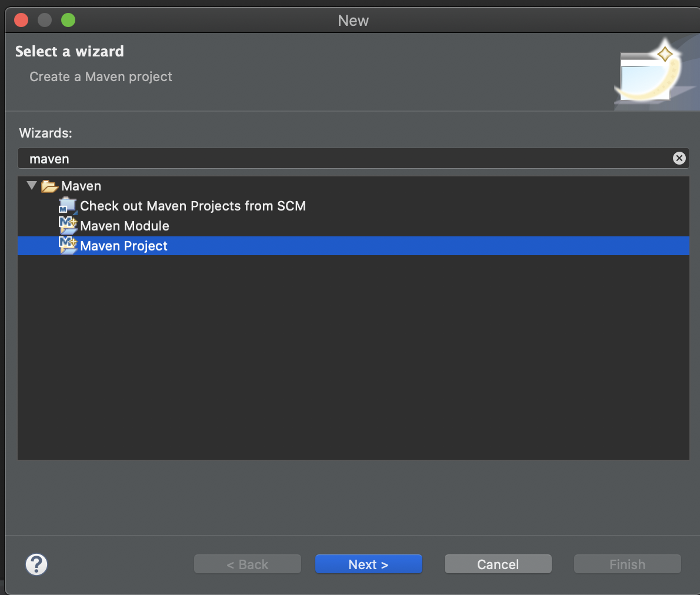Viewport: 700px width, 595px height.
Task: Click the Maven Project wizard icon
Action: coord(68,246)
